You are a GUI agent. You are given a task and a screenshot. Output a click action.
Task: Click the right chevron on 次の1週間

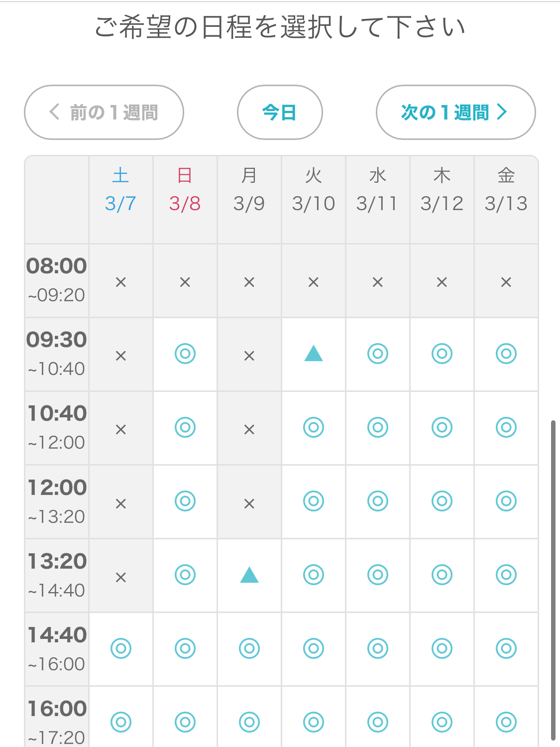pos(502,112)
